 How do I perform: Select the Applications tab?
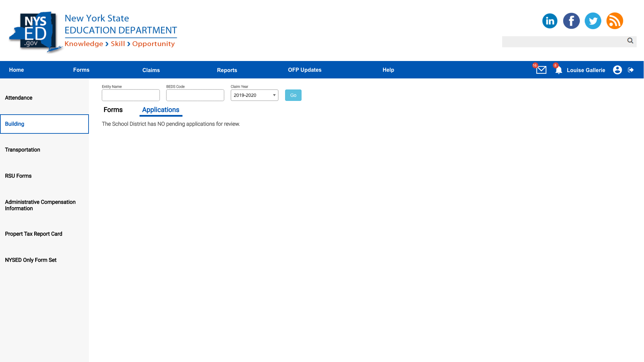click(161, 110)
